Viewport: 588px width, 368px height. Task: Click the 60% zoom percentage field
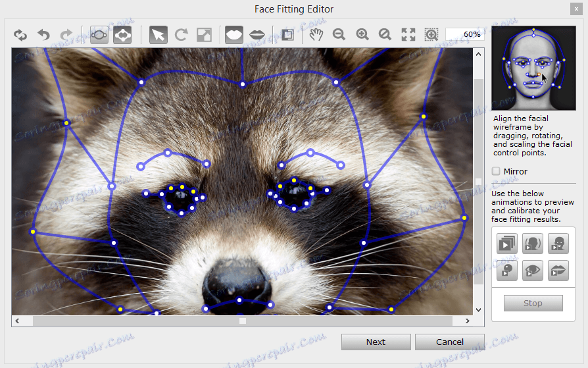tap(464, 34)
